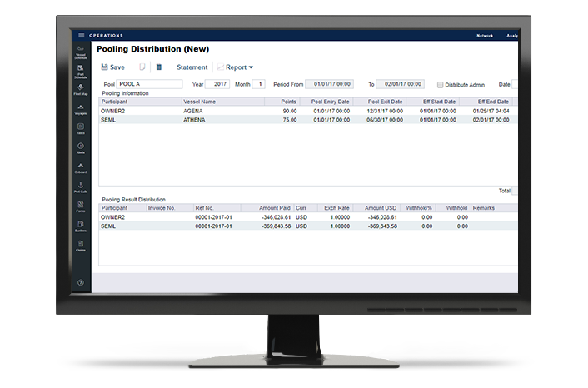588x388 pixels.
Task: Open the hamburger menu beside OPERATIONS
Action: tap(81, 35)
